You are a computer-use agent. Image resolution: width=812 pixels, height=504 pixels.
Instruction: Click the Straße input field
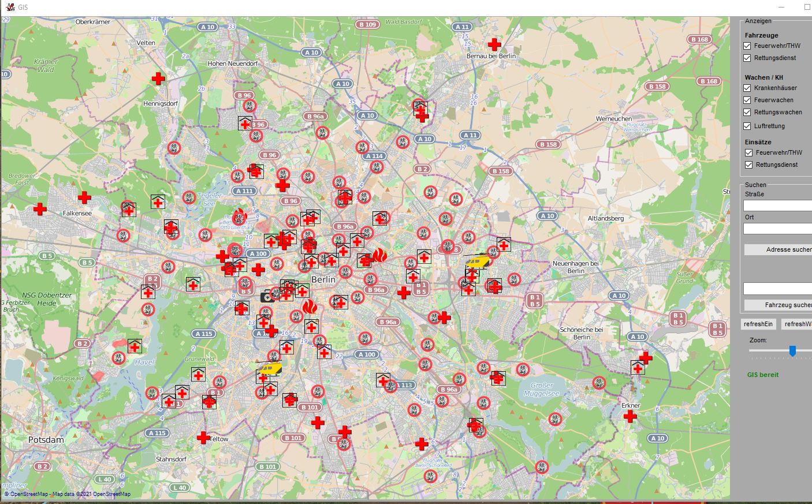pos(777,205)
